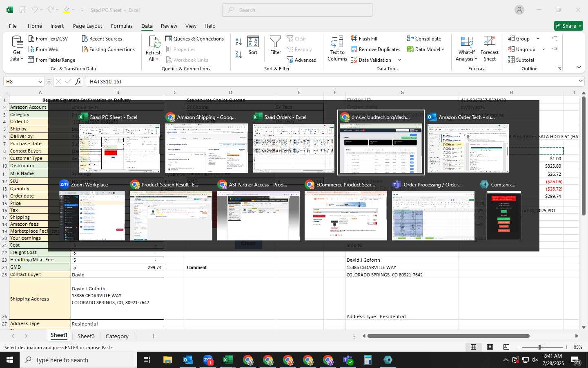This screenshot has height=368, width=588.
Task: Choose From Web data source
Action: coord(43,49)
